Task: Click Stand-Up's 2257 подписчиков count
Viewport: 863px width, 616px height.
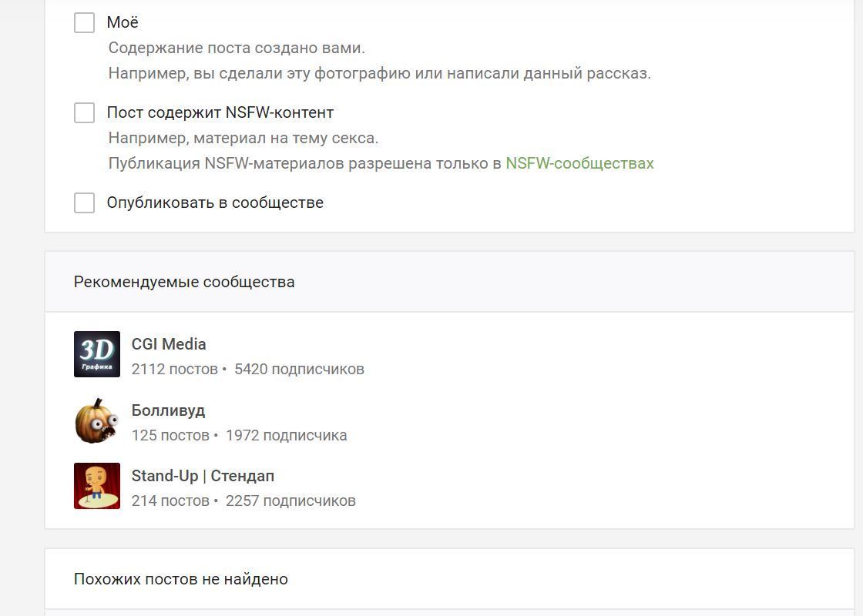Action: 290,500
